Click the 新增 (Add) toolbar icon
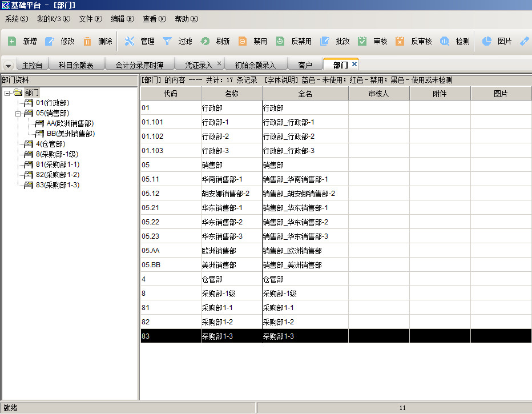 12,41
